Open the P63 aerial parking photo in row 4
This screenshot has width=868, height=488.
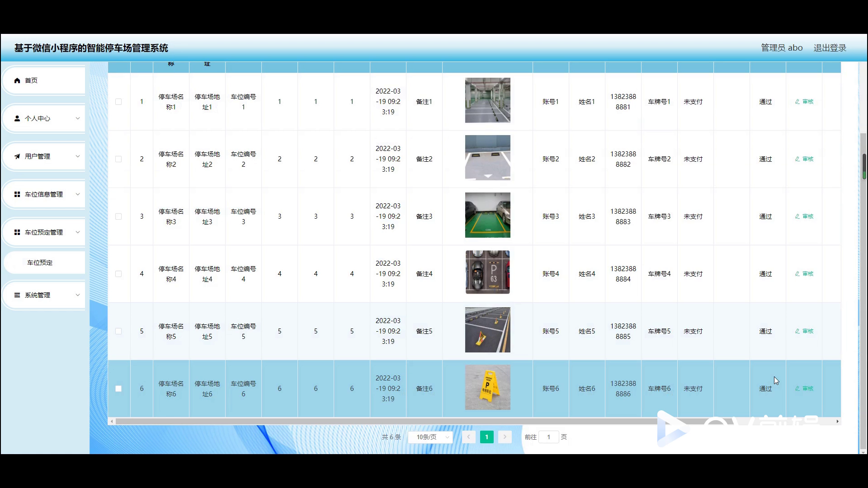(487, 272)
